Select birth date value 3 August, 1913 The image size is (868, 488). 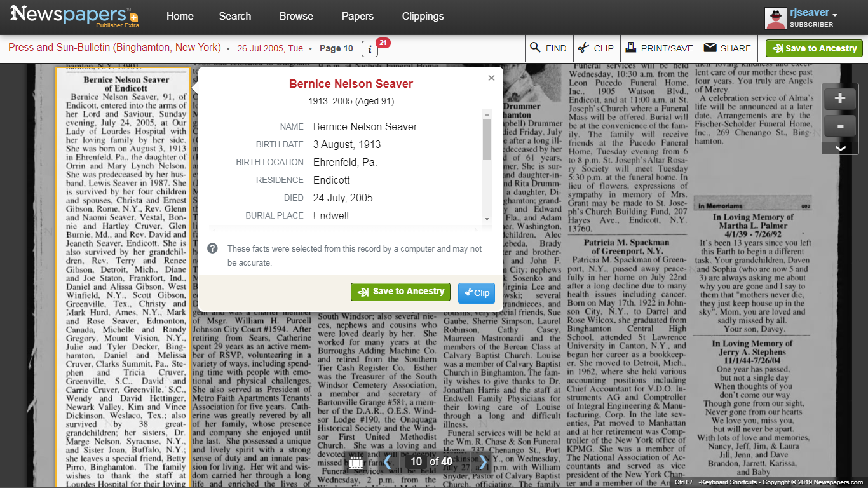coord(347,144)
